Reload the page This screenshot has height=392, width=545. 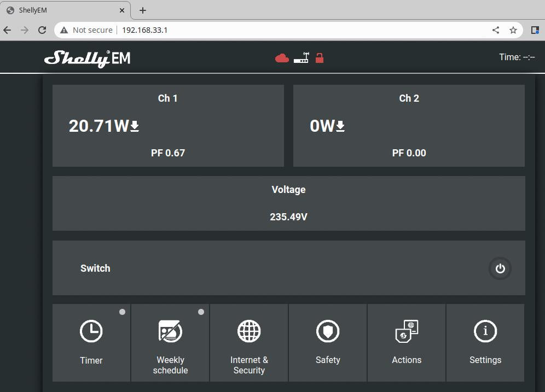pos(42,30)
